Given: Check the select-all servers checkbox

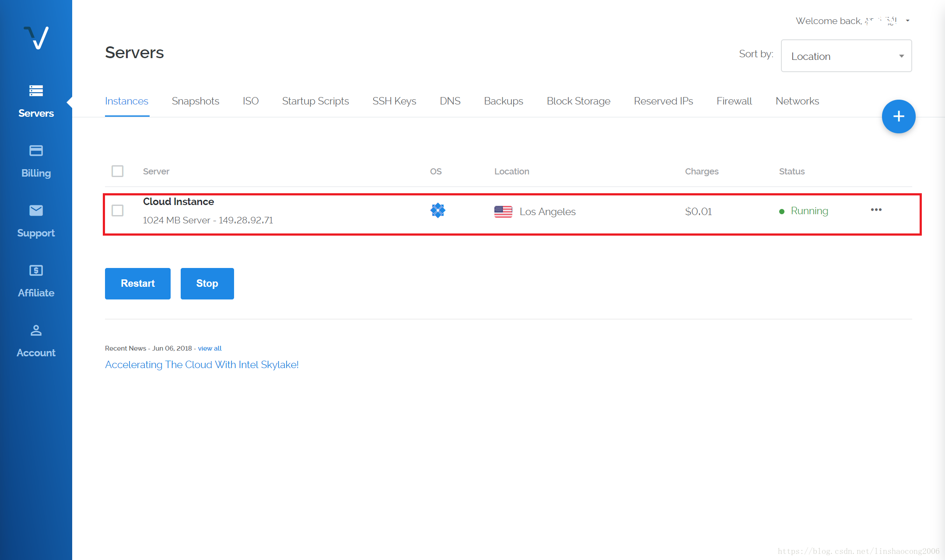Looking at the screenshot, I should tap(117, 171).
